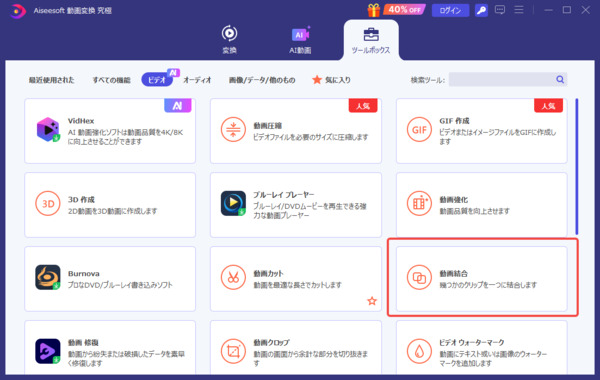Close the Aiseesoft window
This screenshot has width=600, height=380.
[585, 10]
